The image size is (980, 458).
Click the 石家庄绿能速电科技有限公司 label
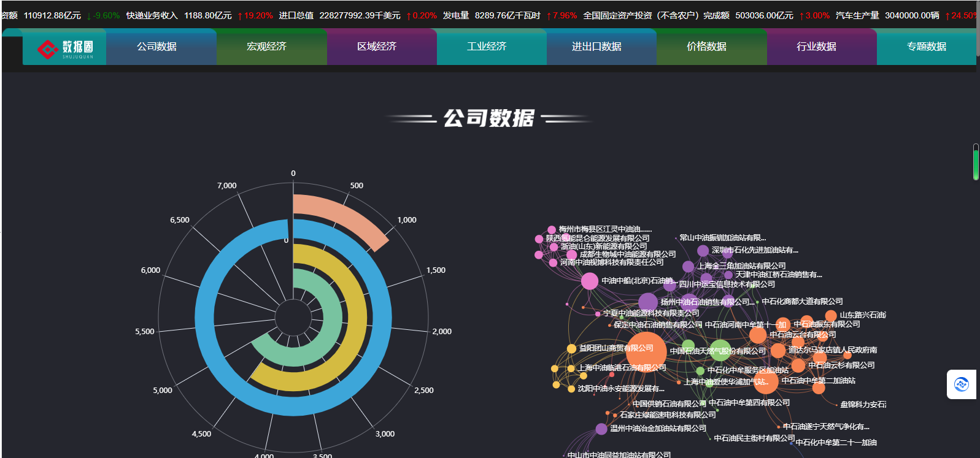point(668,415)
